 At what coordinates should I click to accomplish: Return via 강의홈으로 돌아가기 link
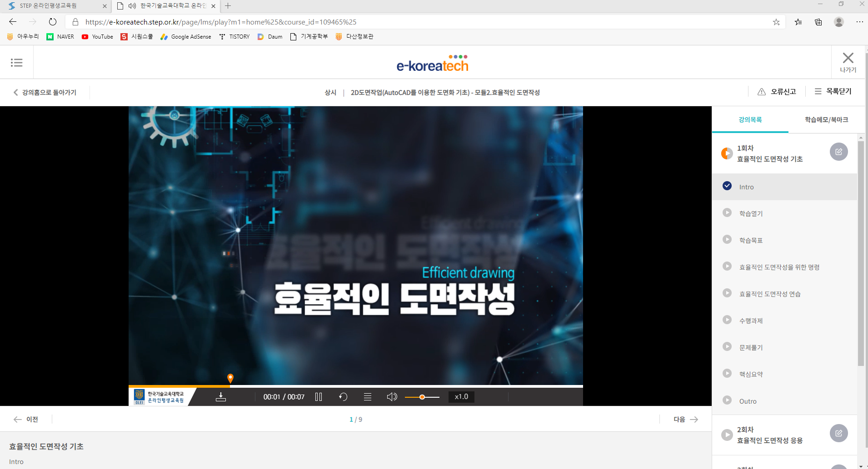pos(45,92)
